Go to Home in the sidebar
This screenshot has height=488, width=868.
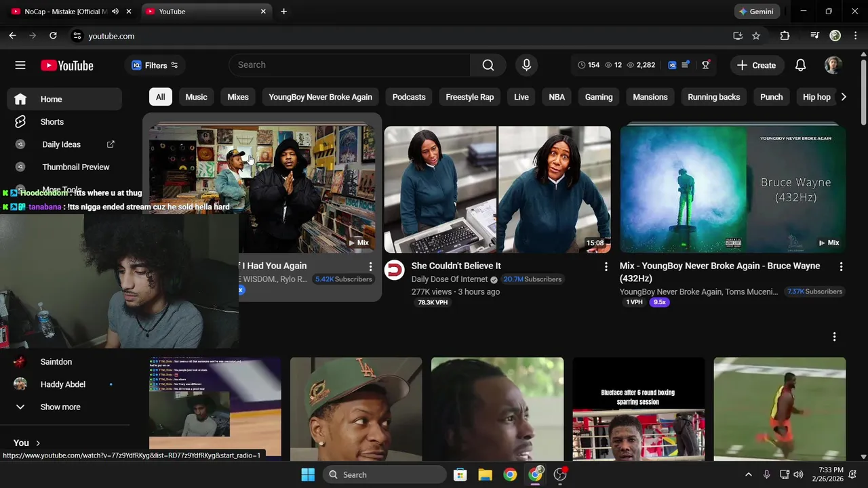point(64,99)
